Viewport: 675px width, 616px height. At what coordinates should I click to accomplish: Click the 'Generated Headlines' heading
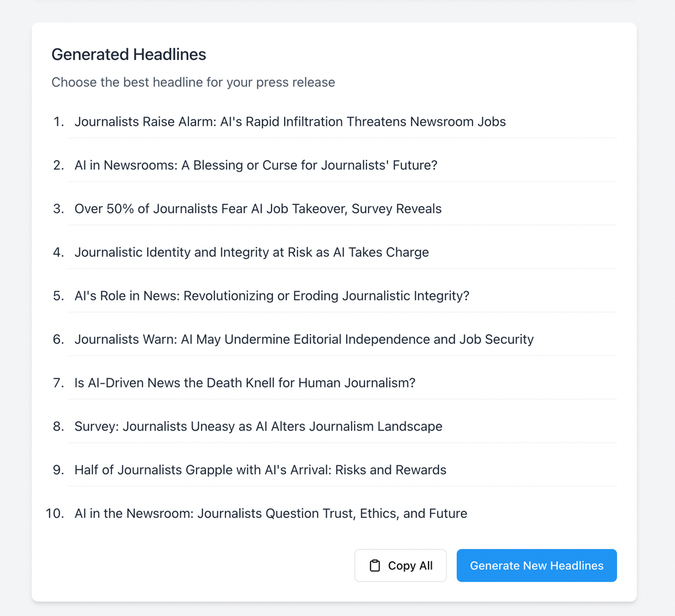(129, 55)
